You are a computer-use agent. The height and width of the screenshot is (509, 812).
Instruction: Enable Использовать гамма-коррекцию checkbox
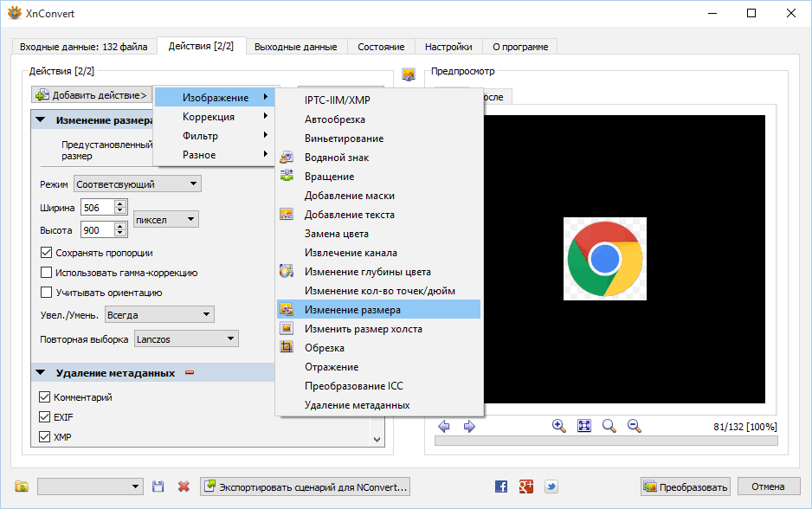coord(47,273)
